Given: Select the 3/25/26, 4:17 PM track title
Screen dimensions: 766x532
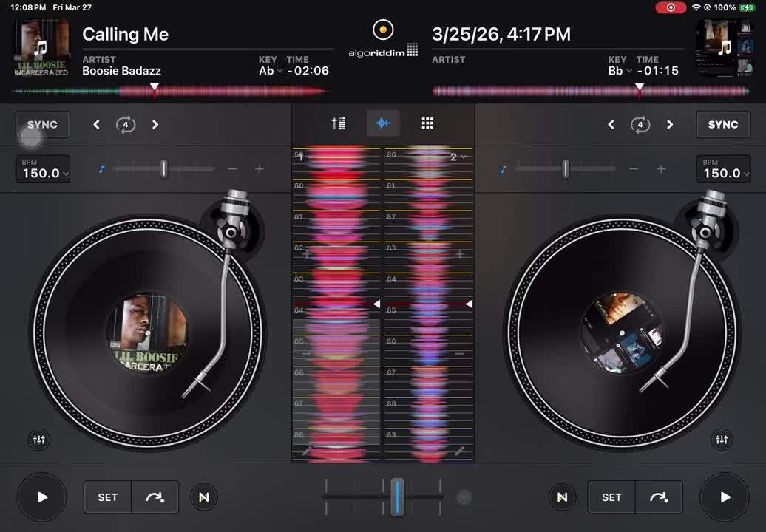Looking at the screenshot, I should (x=501, y=34).
